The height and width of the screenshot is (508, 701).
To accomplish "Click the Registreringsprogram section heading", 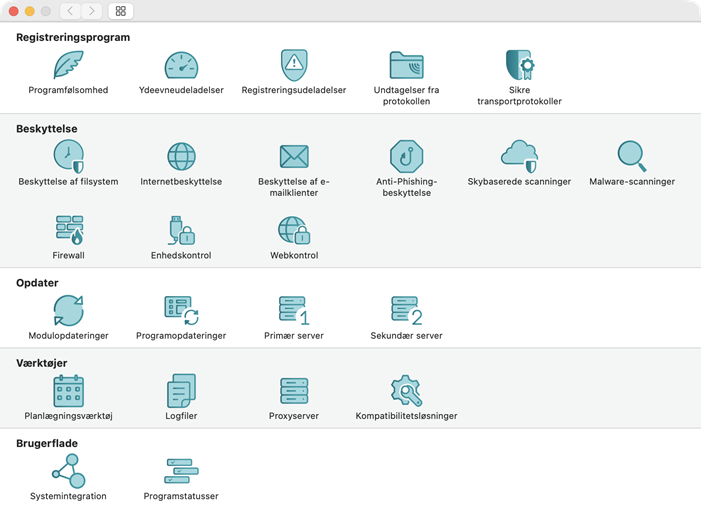I will point(73,38).
